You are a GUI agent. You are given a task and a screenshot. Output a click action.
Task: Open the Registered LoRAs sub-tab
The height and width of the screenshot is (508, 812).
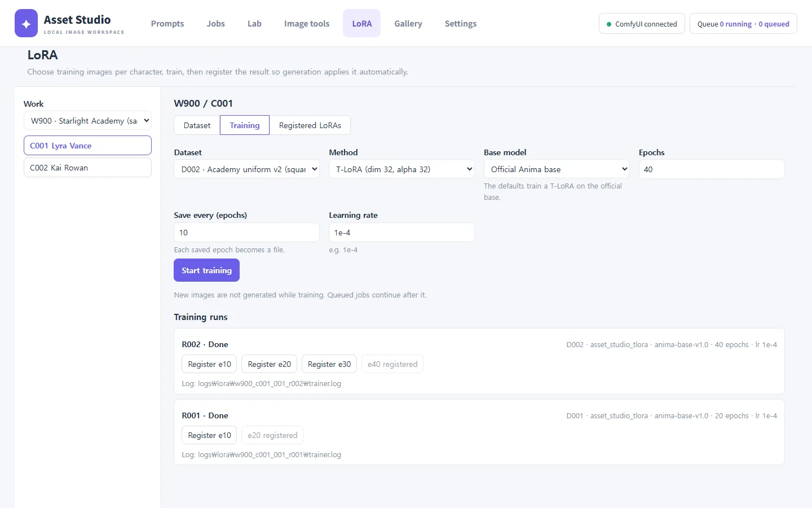(310, 125)
